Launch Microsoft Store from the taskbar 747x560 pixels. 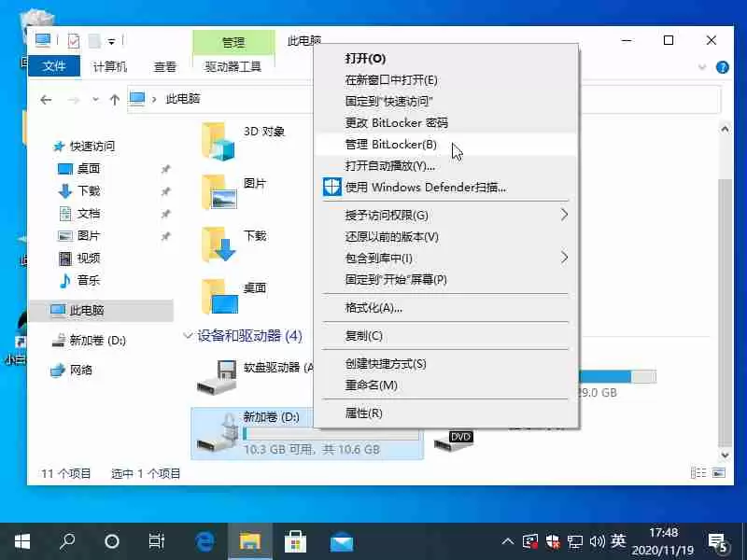point(295,539)
